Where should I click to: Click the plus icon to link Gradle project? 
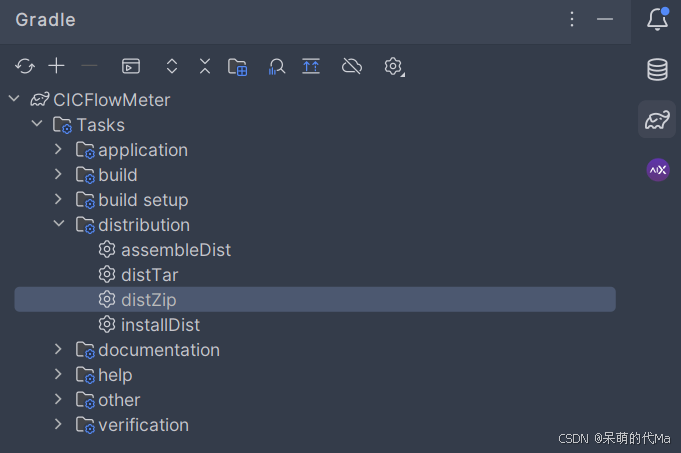(56, 66)
